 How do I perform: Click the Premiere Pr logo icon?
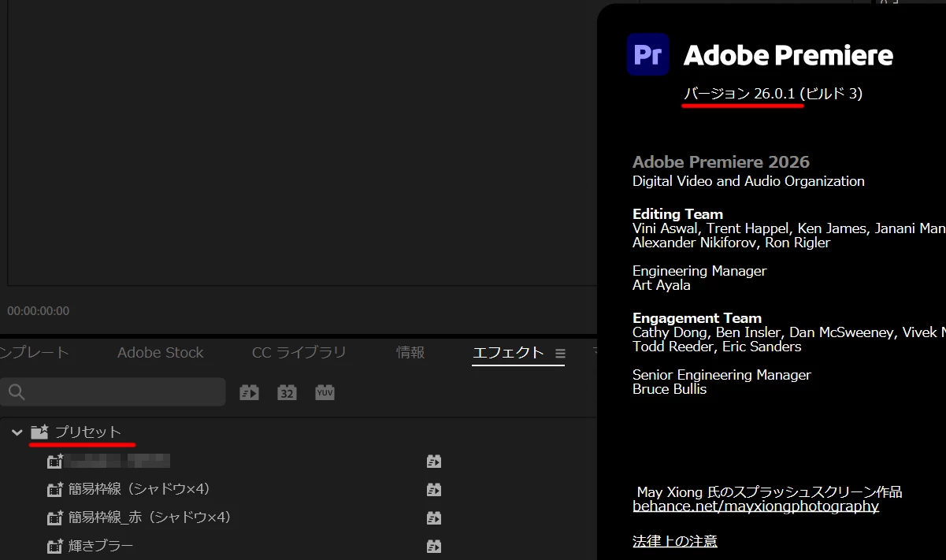point(647,54)
